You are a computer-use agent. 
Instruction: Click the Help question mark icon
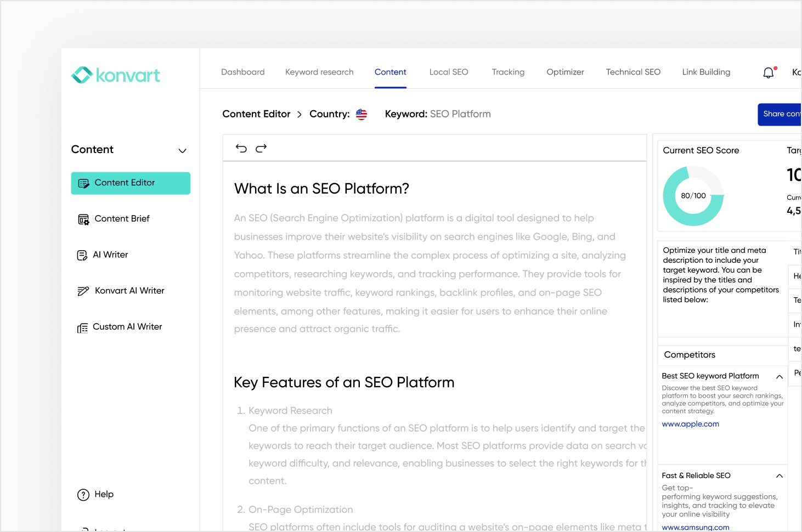83,495
